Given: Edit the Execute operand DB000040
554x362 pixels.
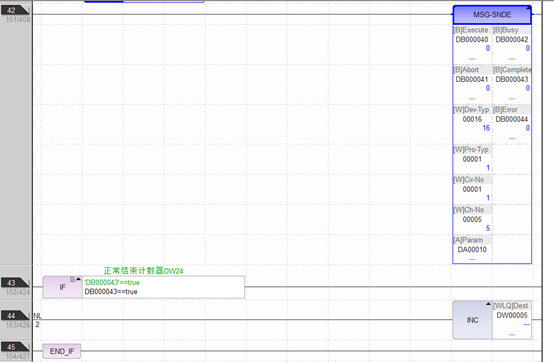Looking at the screenshot, I should coord(472,40).
